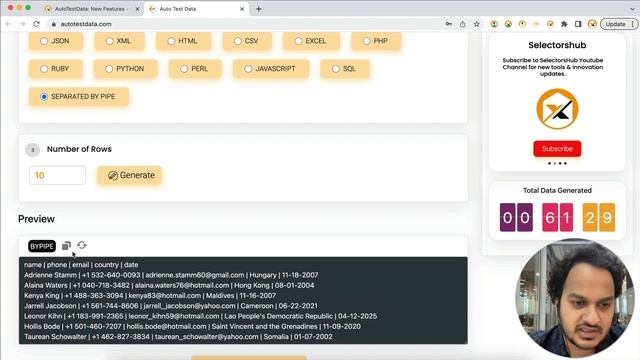Select the JSON format radio button
640x360 pixels.
pyautogui.click(x=44, y=41)
